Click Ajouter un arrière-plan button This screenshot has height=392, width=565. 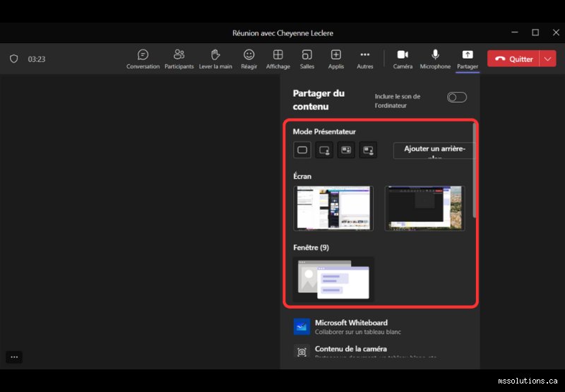434,150
